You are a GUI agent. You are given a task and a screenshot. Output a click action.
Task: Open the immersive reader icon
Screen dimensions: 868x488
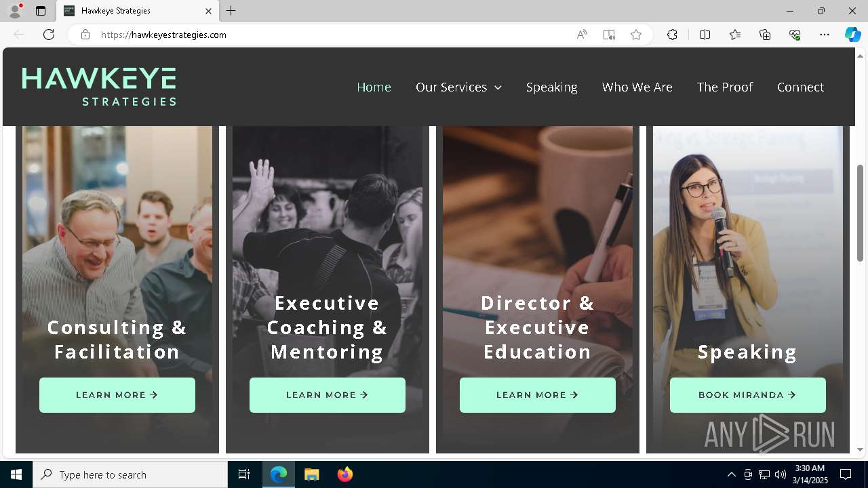pyautogui.click(x=609, y=35)
